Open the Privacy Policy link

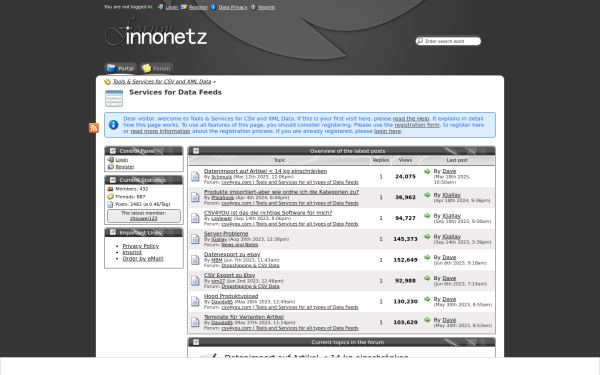click(140, 246)
